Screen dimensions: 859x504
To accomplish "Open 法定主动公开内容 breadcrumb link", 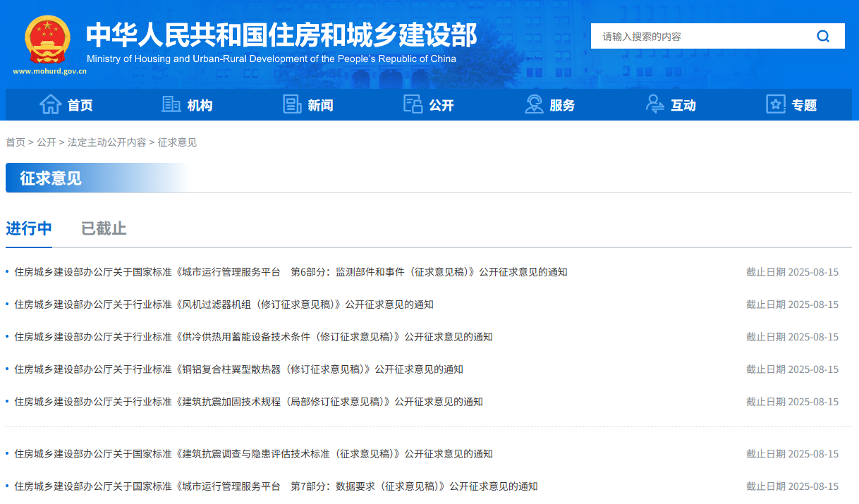I will tap(106, 142).
